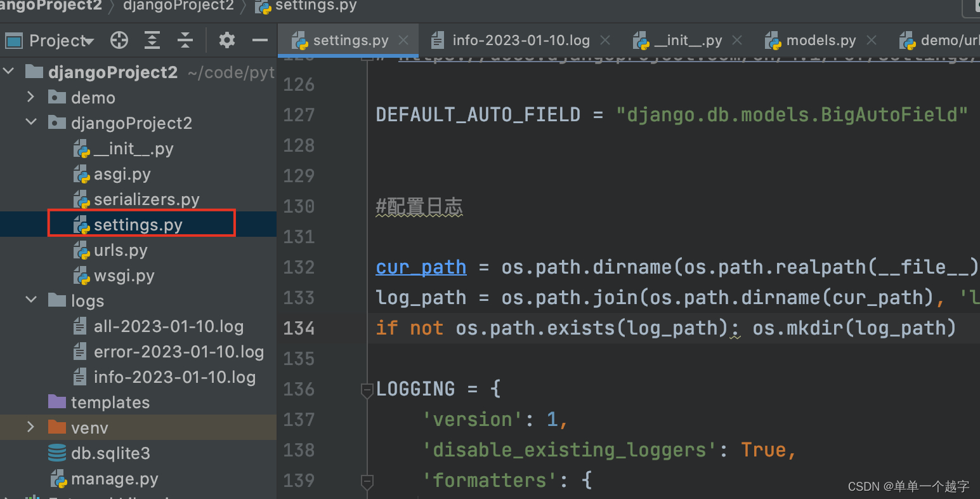Viewport: 980px width, 499px height.
Task: Click line number 127 in the gutter
Action: pyautogui.click(x=299, y=115)
